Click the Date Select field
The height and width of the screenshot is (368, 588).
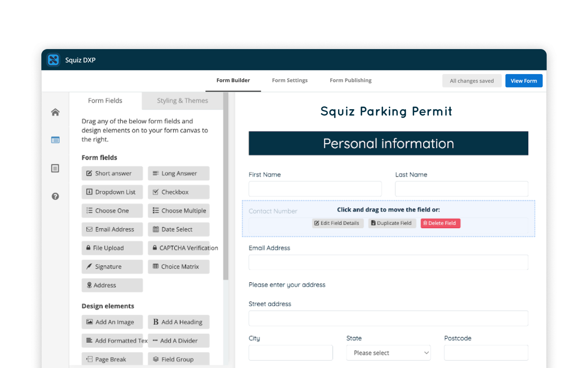pyautogui.click(x=178, y=229)
